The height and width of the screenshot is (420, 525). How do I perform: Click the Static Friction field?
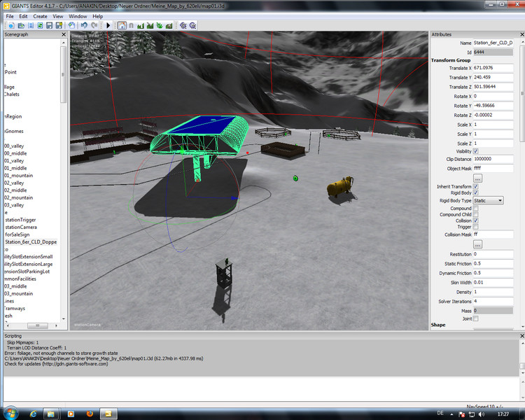coord(493,264)
